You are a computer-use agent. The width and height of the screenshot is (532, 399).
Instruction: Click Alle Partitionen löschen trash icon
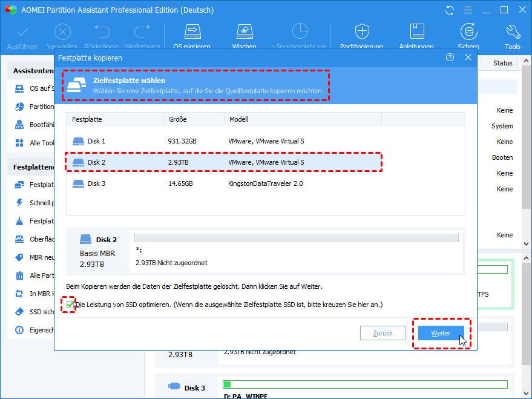pos(19,275)
